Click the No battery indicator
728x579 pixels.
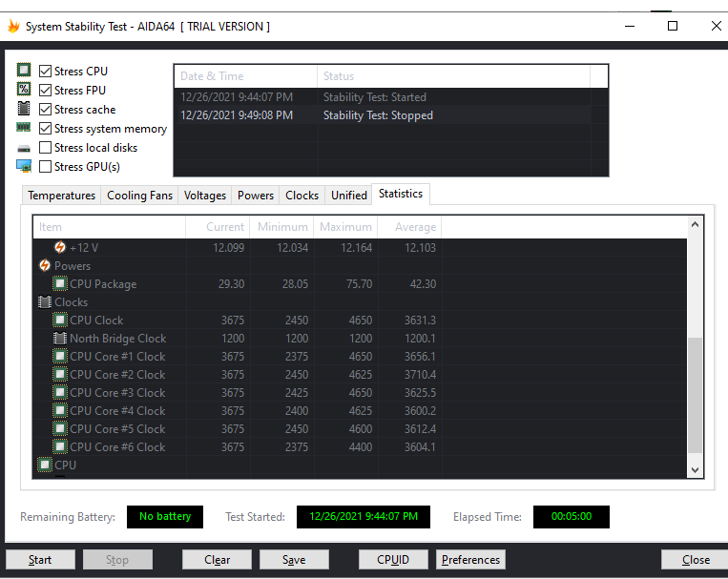coord(165,517)
